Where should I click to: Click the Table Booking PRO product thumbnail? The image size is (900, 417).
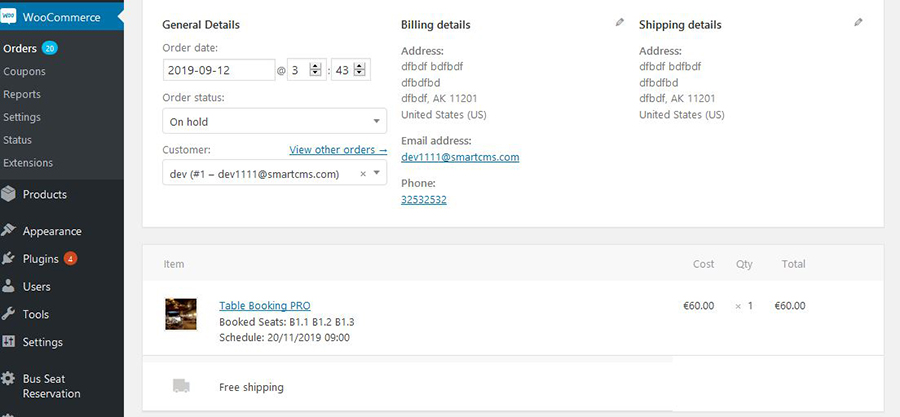tap(181, 313)
